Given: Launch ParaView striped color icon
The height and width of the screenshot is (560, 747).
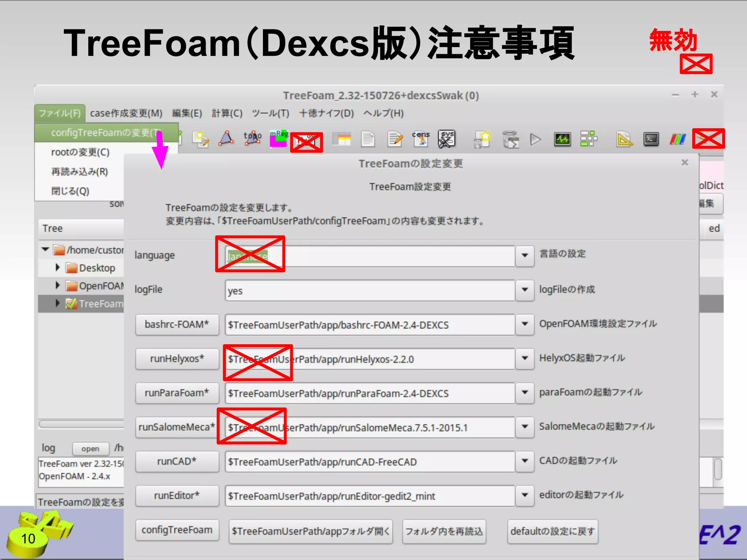Looking at the screenshot, I should pos(678,139).
